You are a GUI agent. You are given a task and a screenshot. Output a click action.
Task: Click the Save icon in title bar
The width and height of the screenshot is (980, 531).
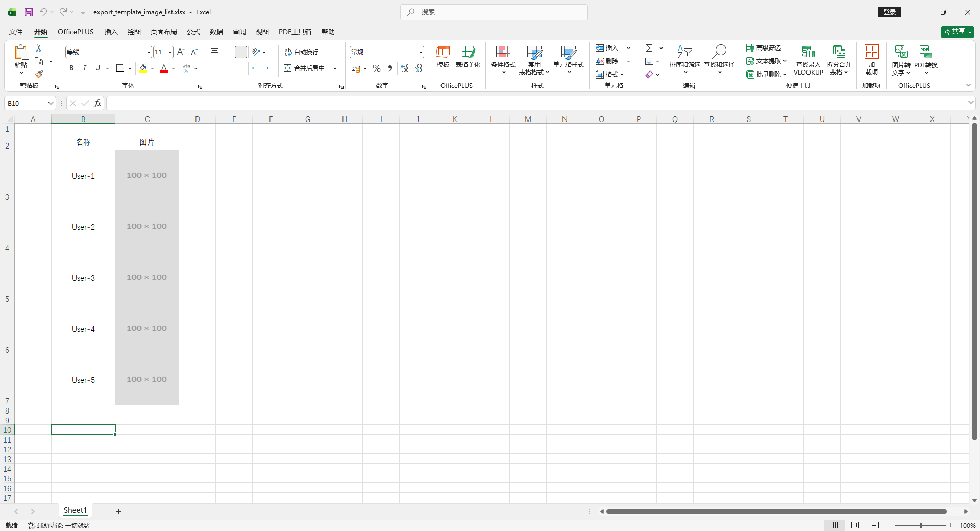click(29, 12)
